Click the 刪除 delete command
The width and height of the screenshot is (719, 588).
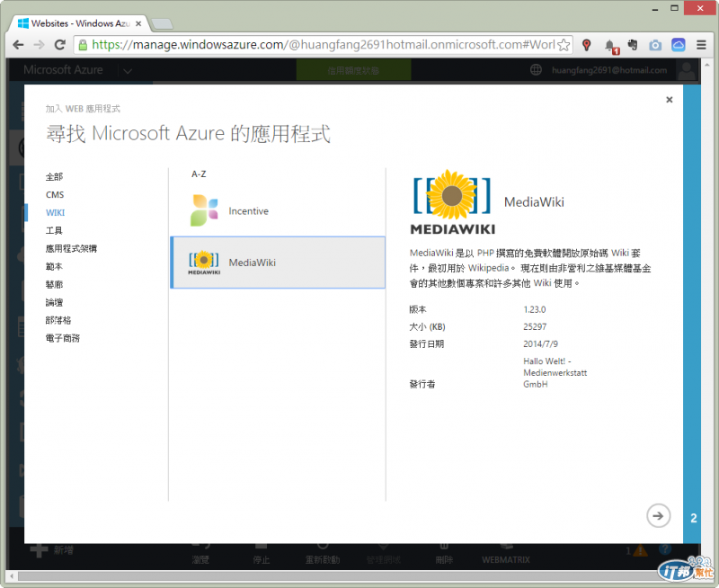pos(444,555)
